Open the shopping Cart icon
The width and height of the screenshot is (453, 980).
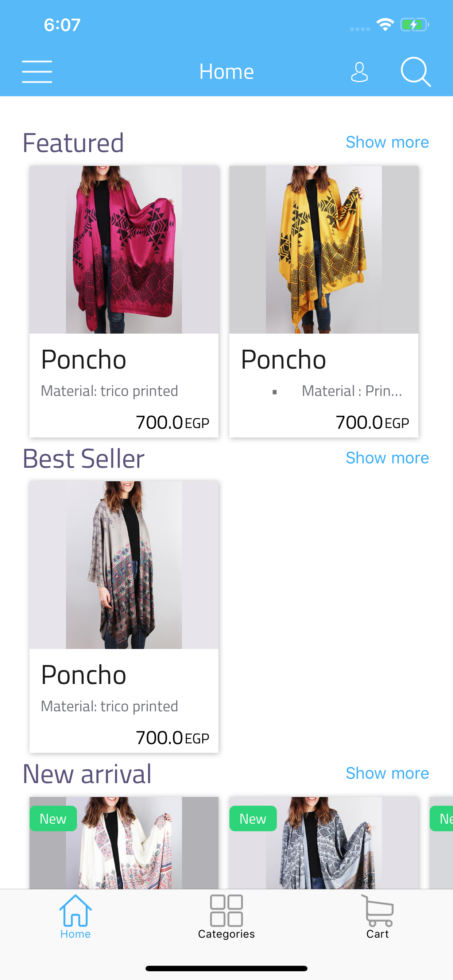click(377, 910)
